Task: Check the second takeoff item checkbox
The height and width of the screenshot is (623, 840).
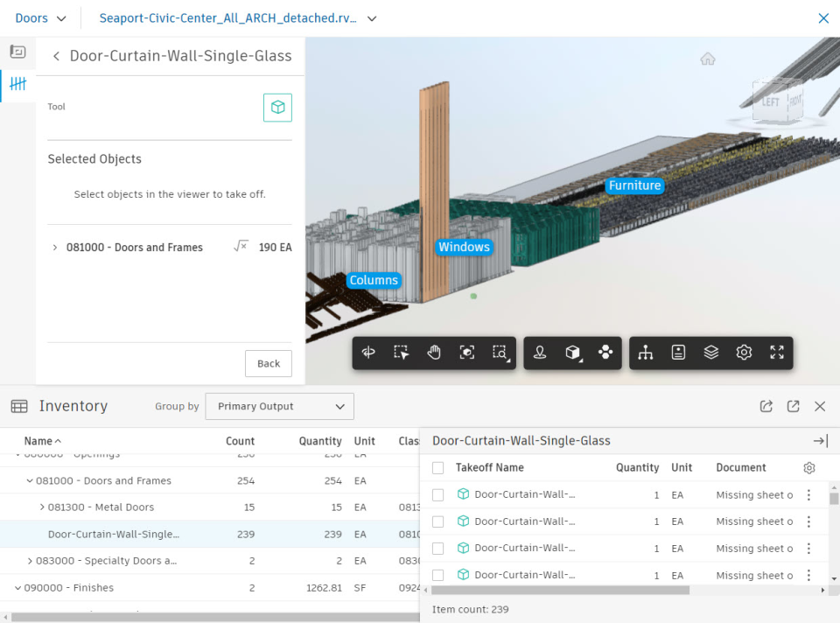Action: pyautogui.click(x=437, y=521)
